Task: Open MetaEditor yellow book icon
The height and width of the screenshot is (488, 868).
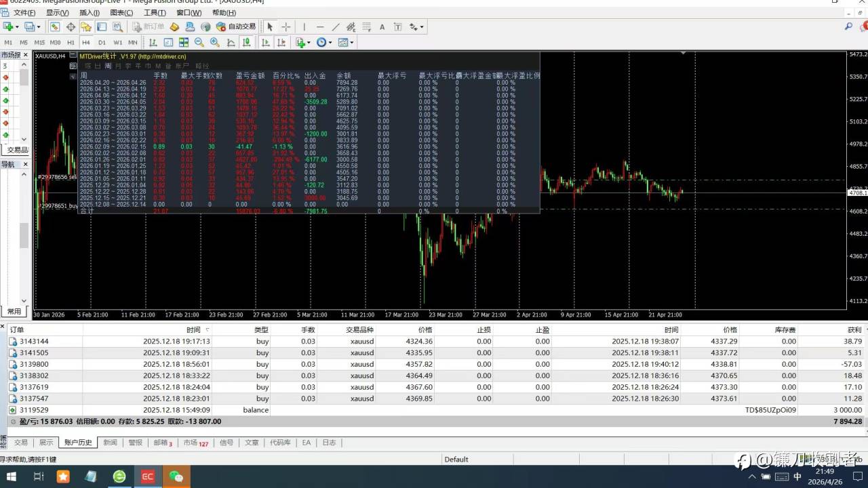Action: click(x=174, y=26)
